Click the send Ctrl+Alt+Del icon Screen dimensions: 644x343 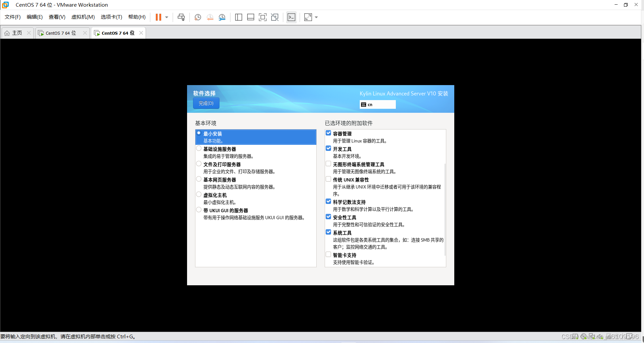tap(181, 17)
